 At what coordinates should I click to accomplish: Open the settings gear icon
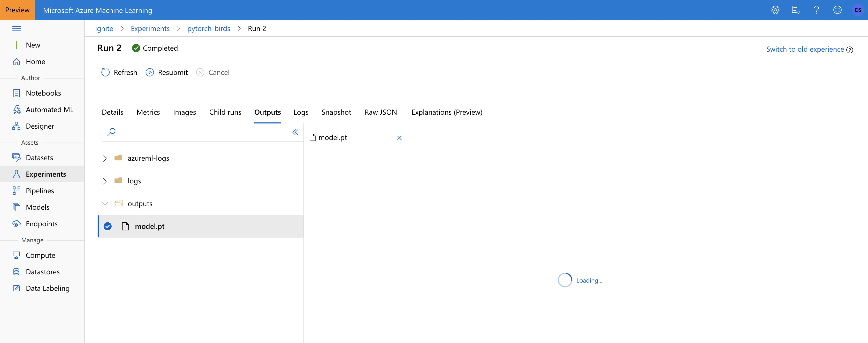pos(775,10)
